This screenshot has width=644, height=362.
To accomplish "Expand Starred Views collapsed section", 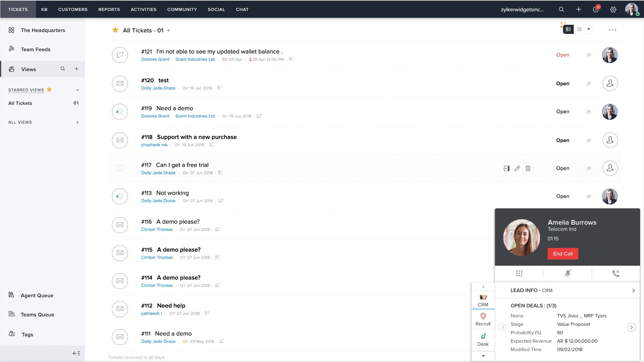I will (77, 90).
